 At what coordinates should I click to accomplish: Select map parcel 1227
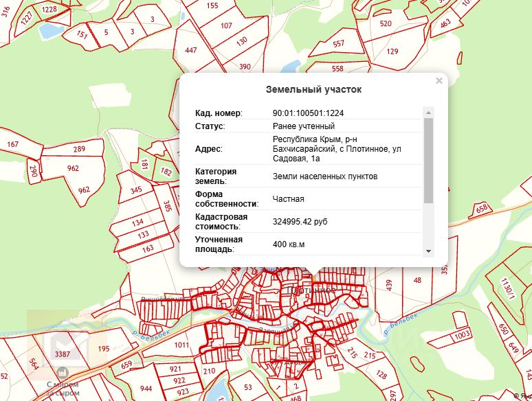(x=27, y=19)
